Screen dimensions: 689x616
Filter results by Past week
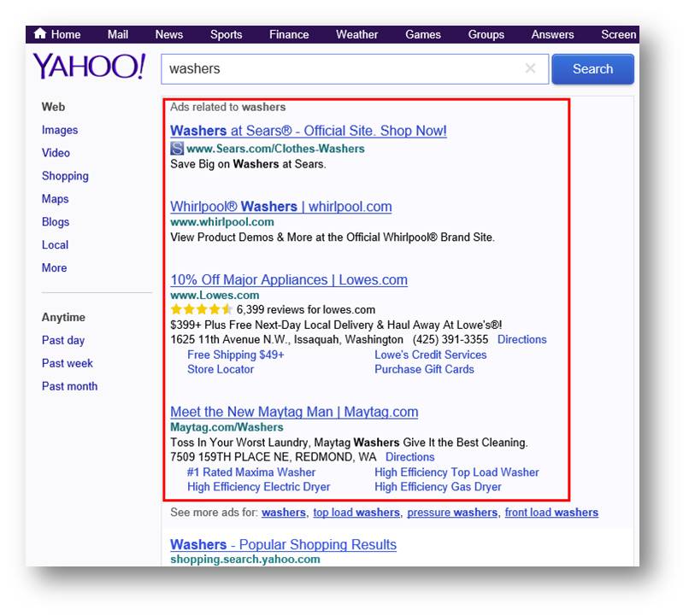coord(68,363)
